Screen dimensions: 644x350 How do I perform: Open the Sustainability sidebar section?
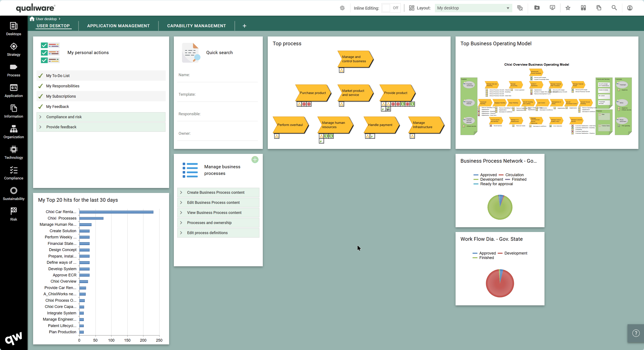point(14,194)
